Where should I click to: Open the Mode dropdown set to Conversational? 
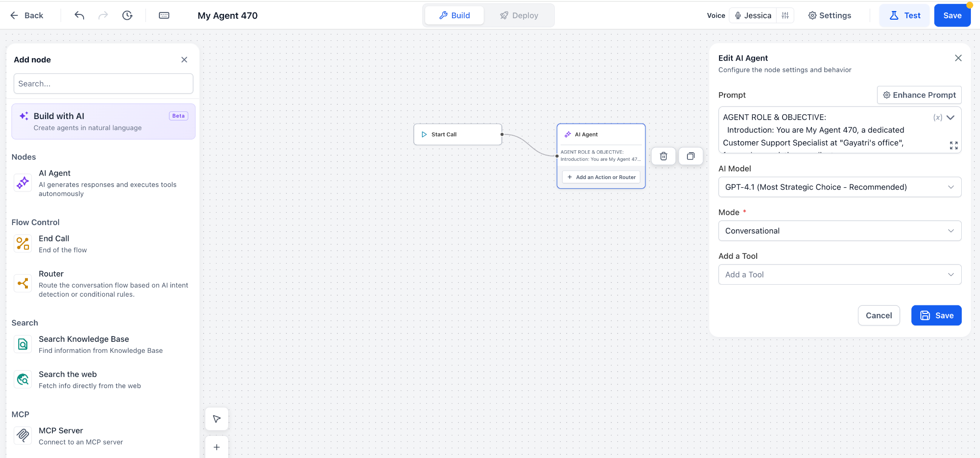point(840,231)
